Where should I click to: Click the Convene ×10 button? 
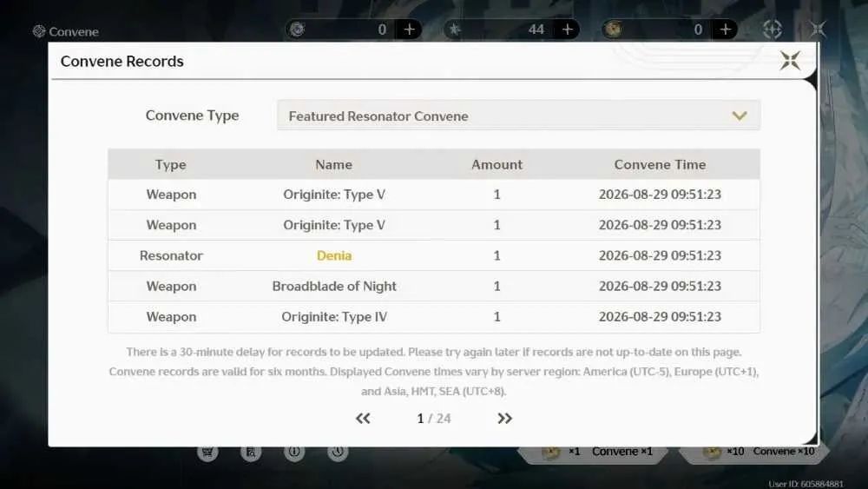click(754, 452)
